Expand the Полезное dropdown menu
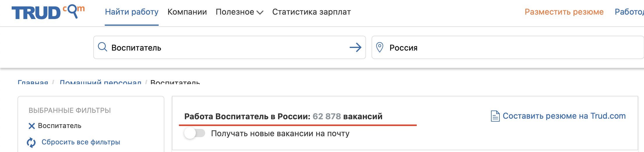 click(x=239, y=12)
